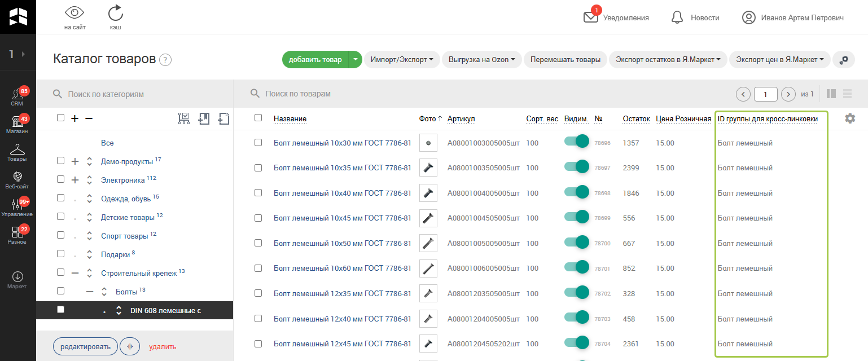The height and width of the screenshot is (361, 868).
Task: Open table column settings gear
Action: click(x=850, y=118)
